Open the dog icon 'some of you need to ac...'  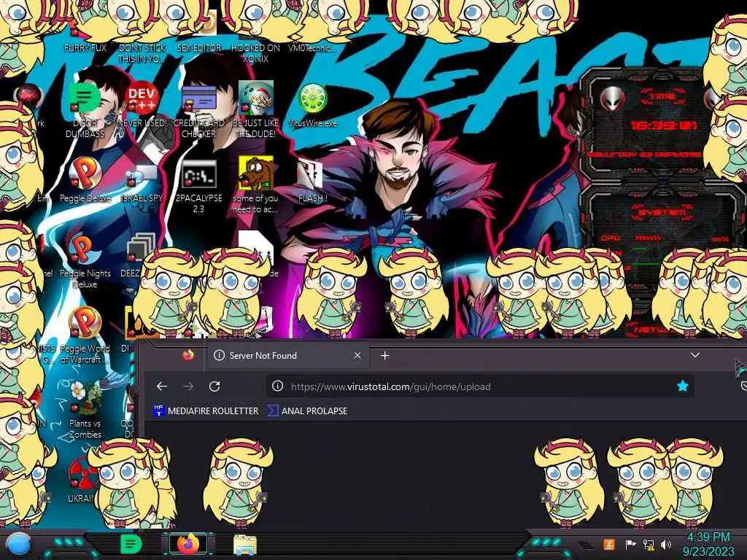pos(256,174)
